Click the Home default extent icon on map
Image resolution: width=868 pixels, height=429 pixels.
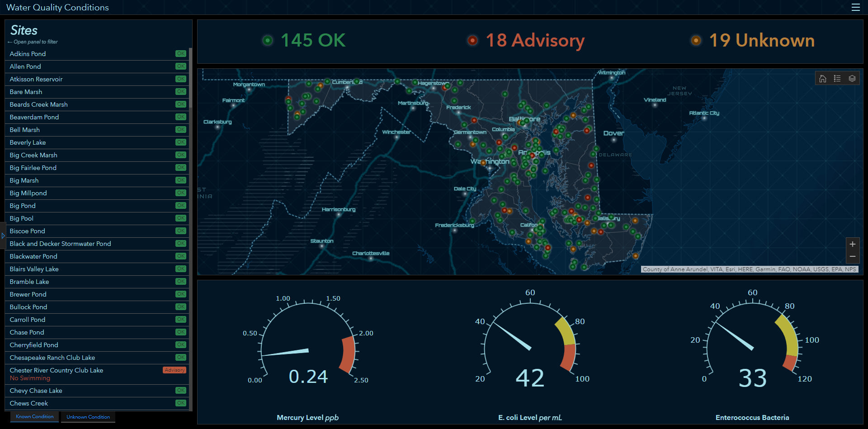(x=822, y=78)
